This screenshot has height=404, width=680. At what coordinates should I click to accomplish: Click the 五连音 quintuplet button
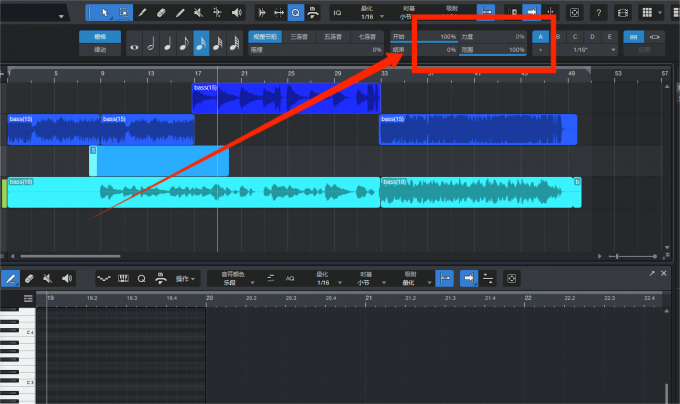(x=332, y=36)
